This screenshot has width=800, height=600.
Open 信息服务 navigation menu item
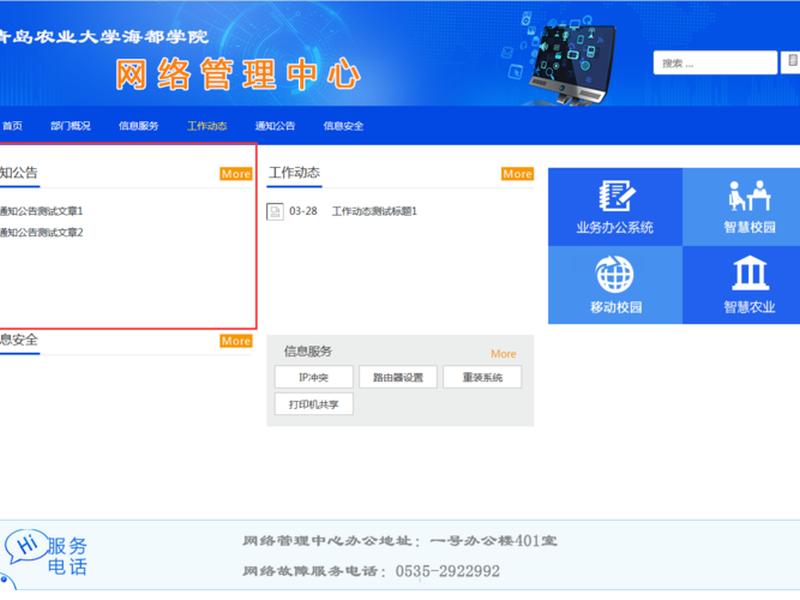(x=138, y=126)
